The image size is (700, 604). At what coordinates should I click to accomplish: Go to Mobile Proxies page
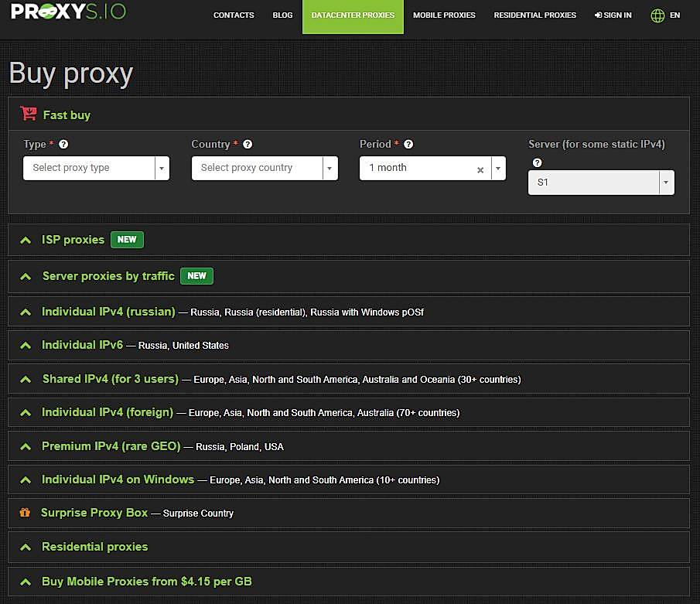click(x=444, y=15)
